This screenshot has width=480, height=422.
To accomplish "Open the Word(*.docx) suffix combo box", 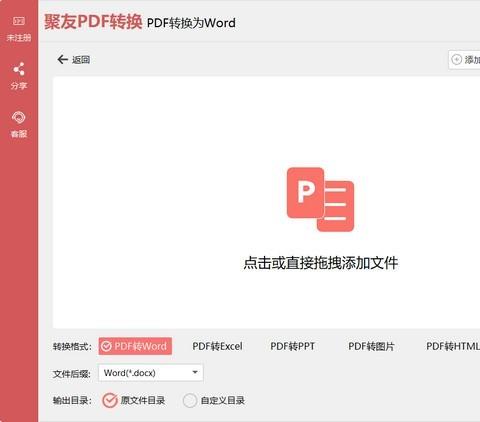I will click(x=151, y=373).
